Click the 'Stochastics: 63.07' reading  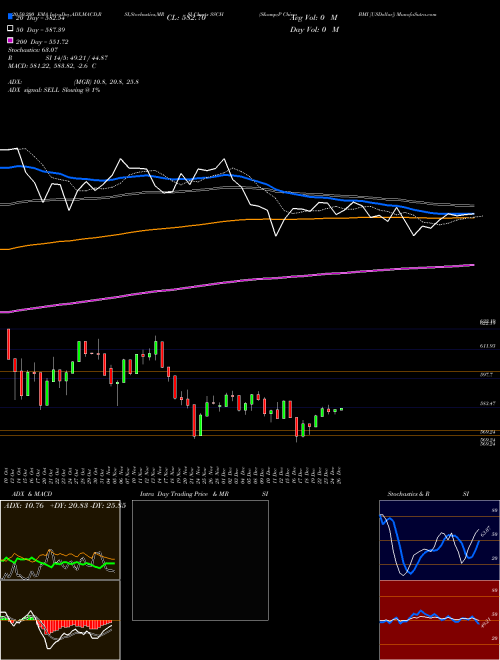point(33,50)
